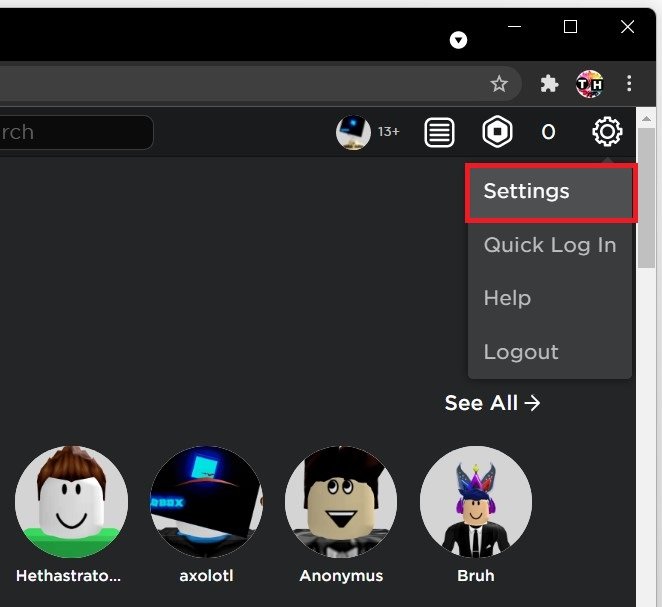Click the Robux hexagon icon
Viewport: 662px width, 607px height.
point(497,132)
